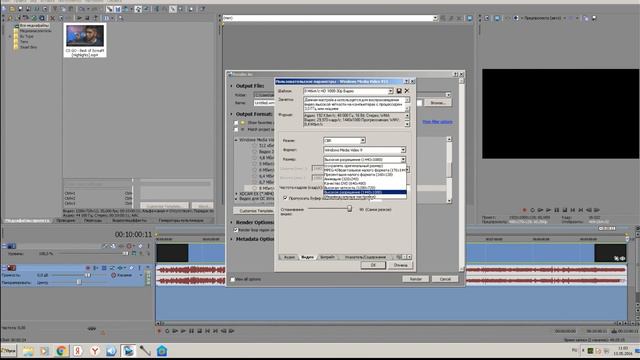Collapse the Render Options section

pyautogui.click(x=231, y=222)
